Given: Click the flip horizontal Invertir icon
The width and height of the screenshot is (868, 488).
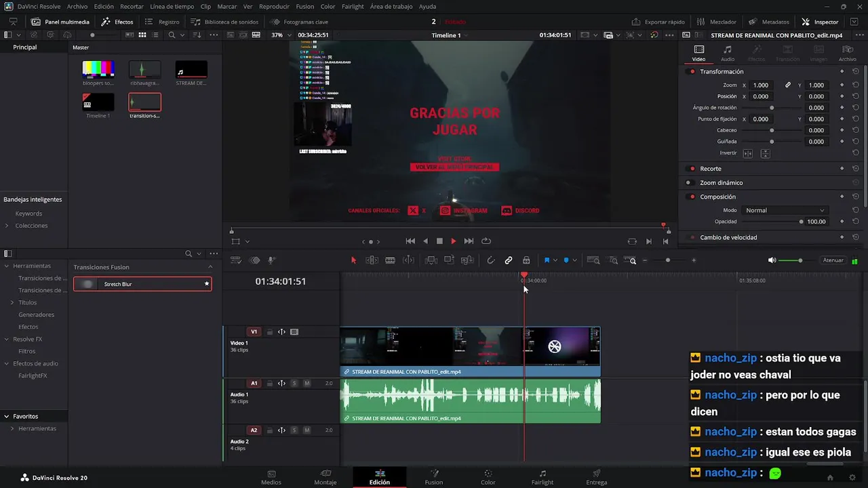Looking at the screenshot, I should point(748,153).
